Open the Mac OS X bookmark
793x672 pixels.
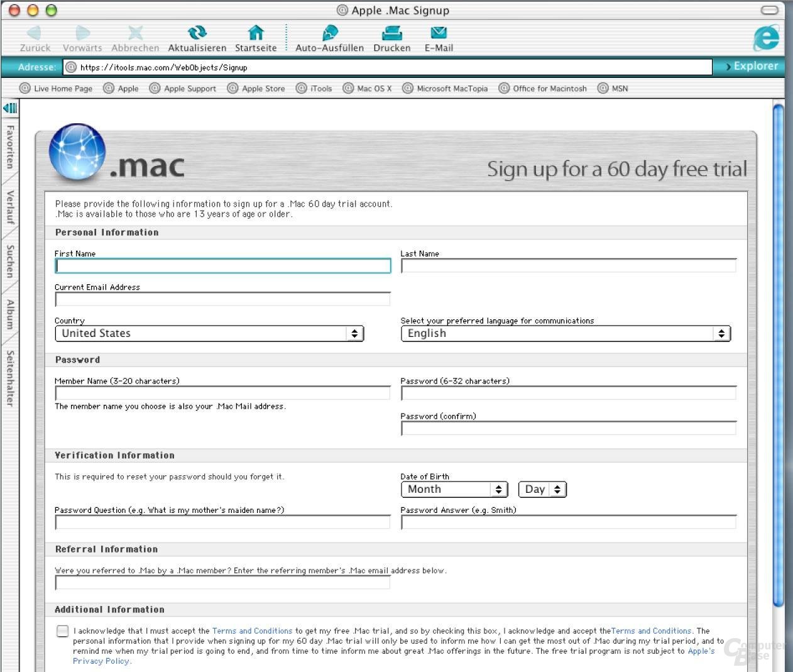[x=368, y=88]
